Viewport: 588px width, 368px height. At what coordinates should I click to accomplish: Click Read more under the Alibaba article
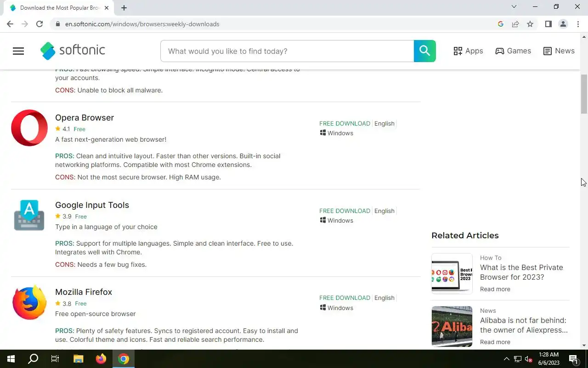(495, 342)
